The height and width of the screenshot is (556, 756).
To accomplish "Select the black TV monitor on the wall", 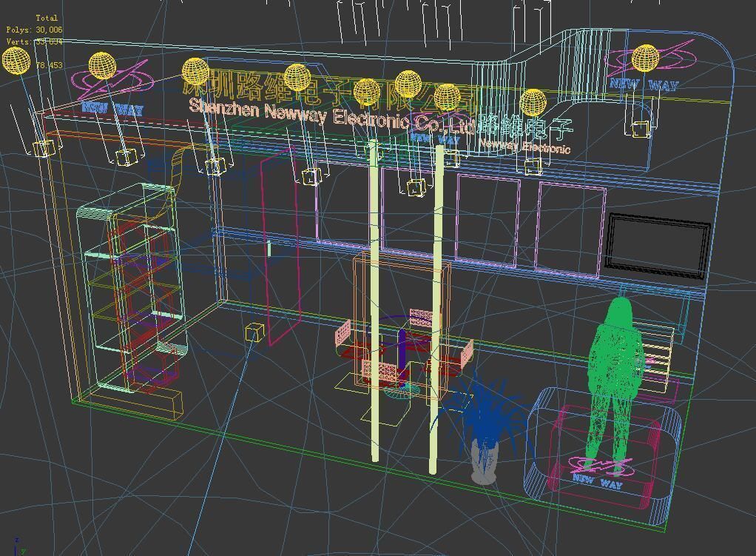I will (658, 246).
